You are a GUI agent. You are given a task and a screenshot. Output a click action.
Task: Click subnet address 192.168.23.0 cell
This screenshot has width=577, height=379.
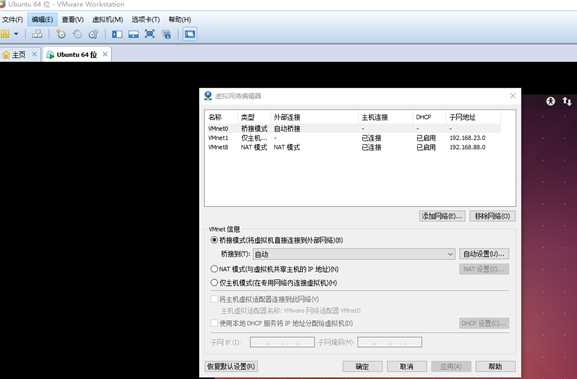coord(467,138)
